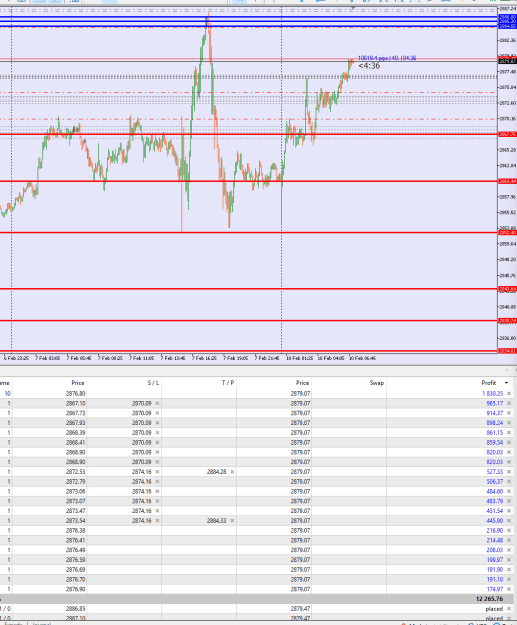The image size is (517, 625).
Task: Open the Journal tab at the bottom
Action: pyautogui.click(x=41, y=623)
